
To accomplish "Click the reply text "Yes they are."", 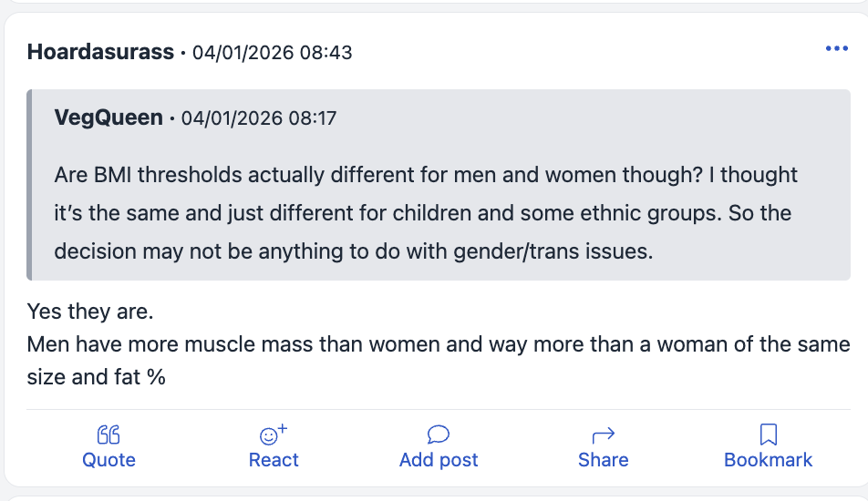I will 90,312.
